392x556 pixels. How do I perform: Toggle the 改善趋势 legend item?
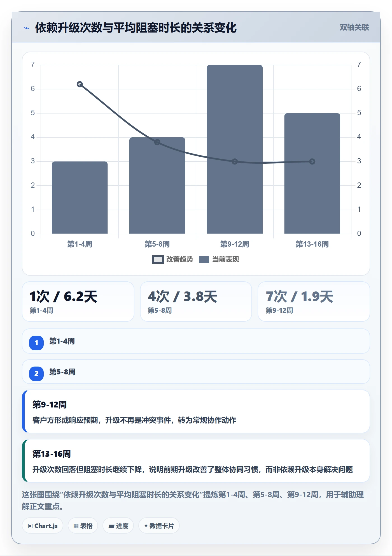172,260
